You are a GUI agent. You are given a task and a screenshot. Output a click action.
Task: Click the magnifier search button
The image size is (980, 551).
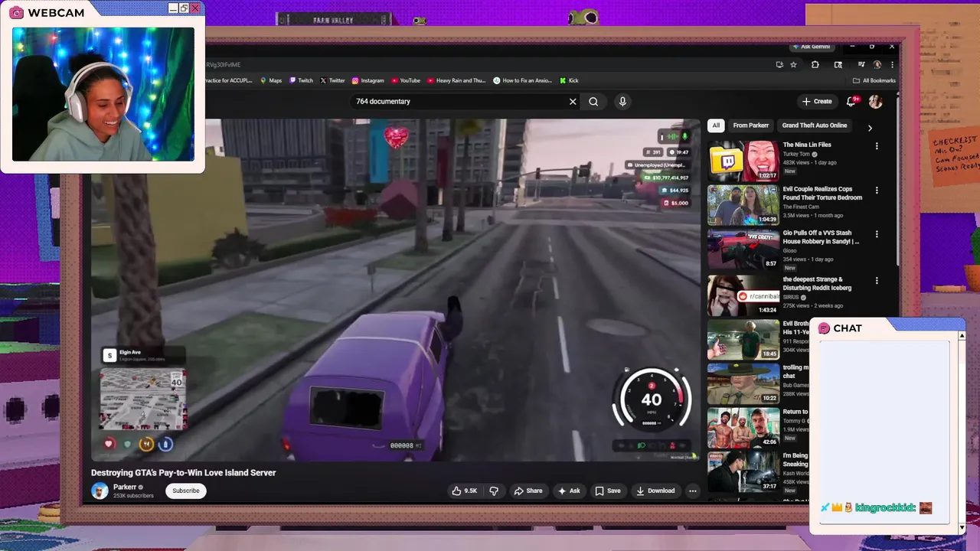pyautogui.click(x=593, y=101)
